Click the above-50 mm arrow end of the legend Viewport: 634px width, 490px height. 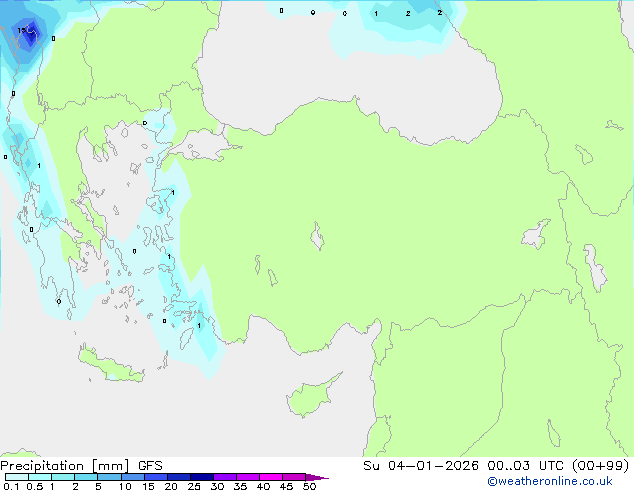(x=317, y=477)
